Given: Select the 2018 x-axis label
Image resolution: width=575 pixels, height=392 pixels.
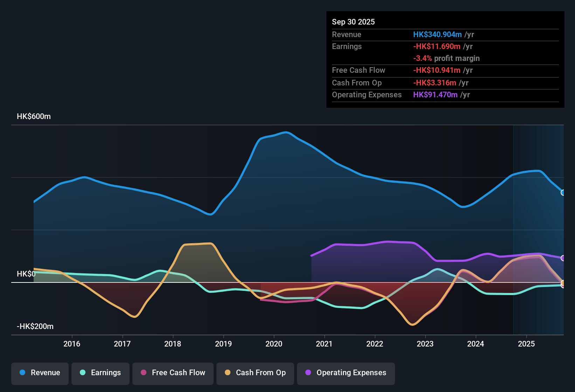Looking at the screenshot, I should click(173, 344).
